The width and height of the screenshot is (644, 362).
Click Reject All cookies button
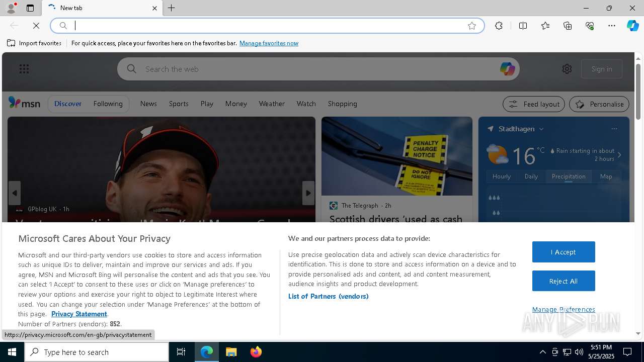coord(563,281)
